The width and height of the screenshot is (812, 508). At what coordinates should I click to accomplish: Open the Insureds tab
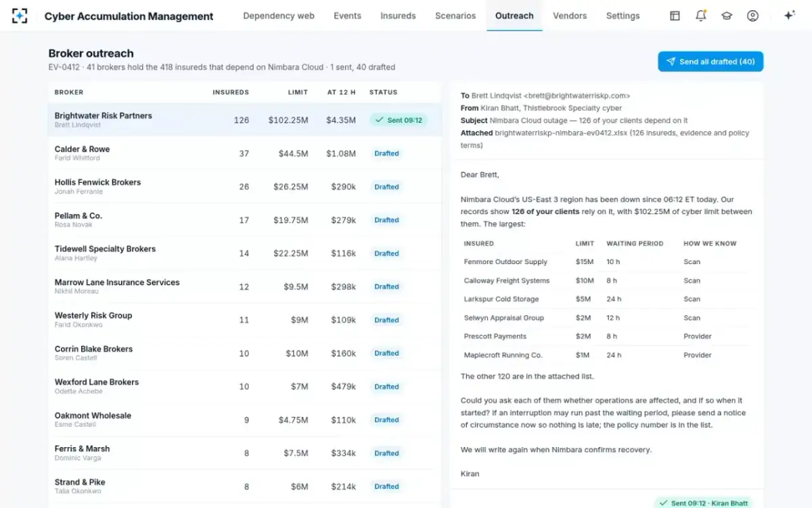click(398, 16)
